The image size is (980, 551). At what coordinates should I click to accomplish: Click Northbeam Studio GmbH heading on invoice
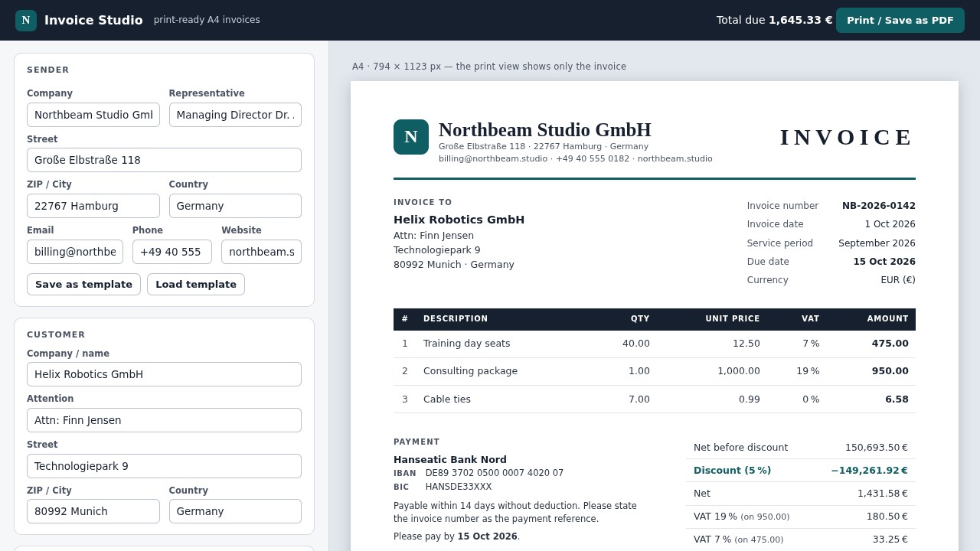(545, 130)
